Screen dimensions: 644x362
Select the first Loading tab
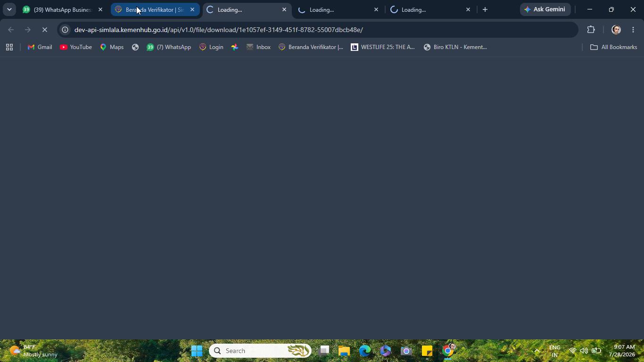[x=247, y=9]
